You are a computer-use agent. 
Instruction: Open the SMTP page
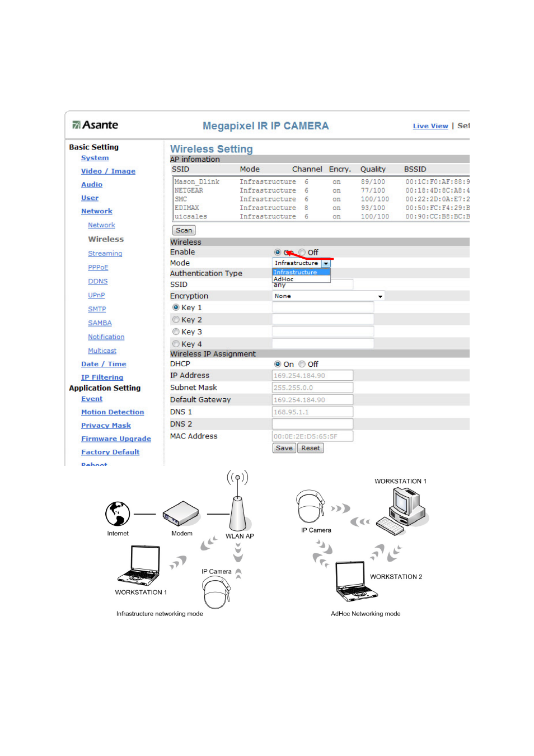[x=97, y=309]
